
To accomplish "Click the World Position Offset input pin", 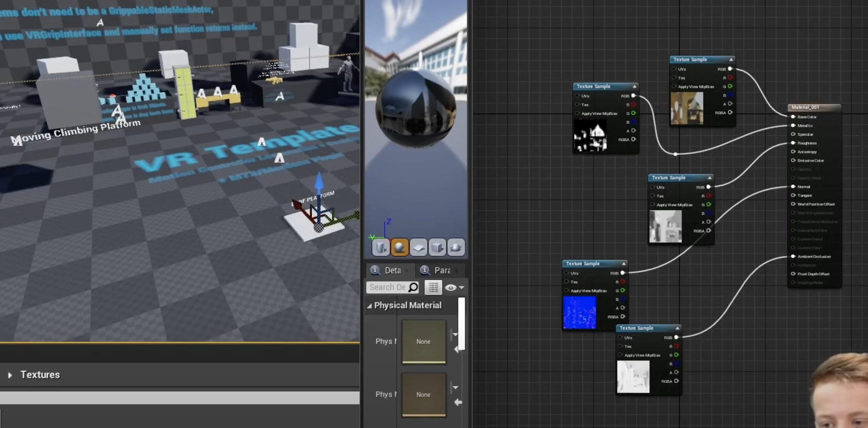I will [793, 204].
